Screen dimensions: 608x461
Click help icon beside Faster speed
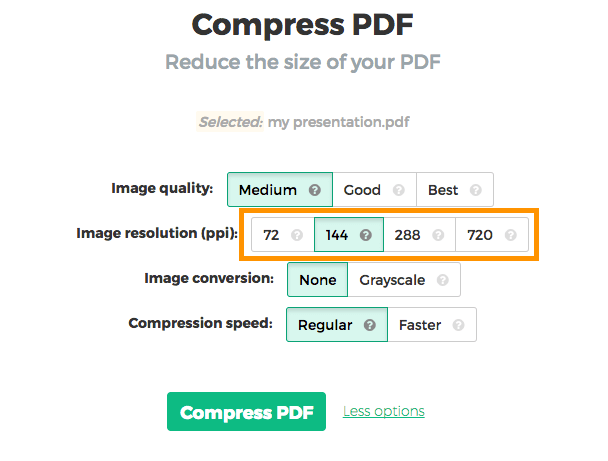click(458, 325)
